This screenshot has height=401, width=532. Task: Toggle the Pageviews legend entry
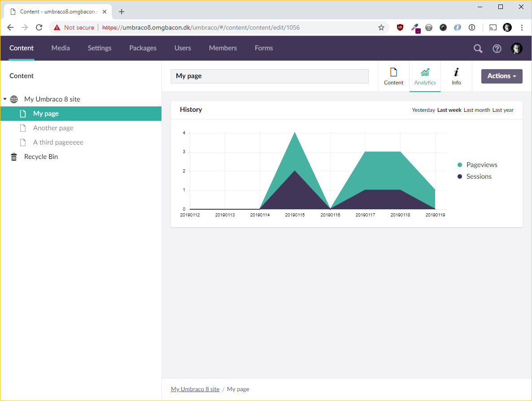click(477, 165)
